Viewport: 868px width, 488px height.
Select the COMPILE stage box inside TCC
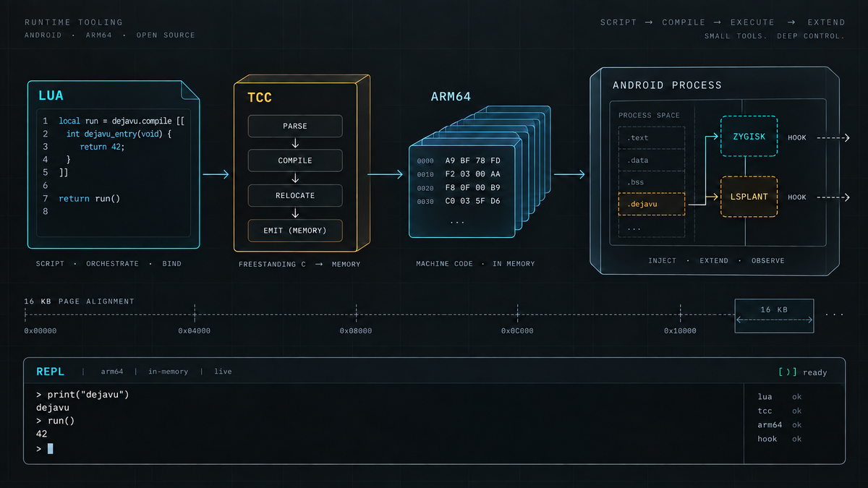[x=295, y=160]
